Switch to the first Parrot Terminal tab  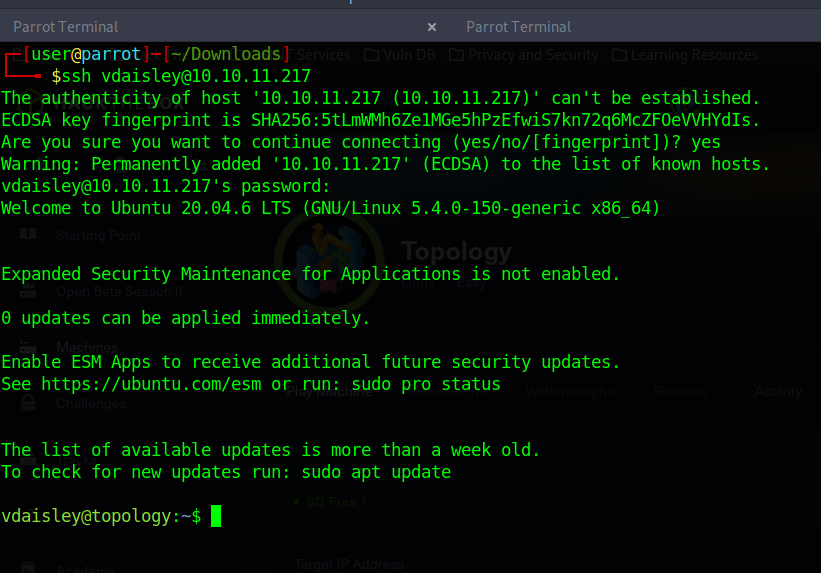click(66, 27)
